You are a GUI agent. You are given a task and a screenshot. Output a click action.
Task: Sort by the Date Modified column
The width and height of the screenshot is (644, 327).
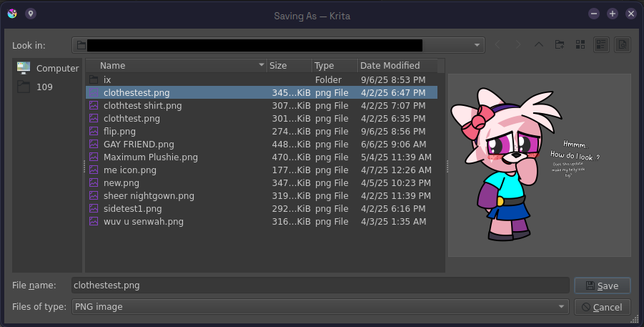[x=390, y=66]
